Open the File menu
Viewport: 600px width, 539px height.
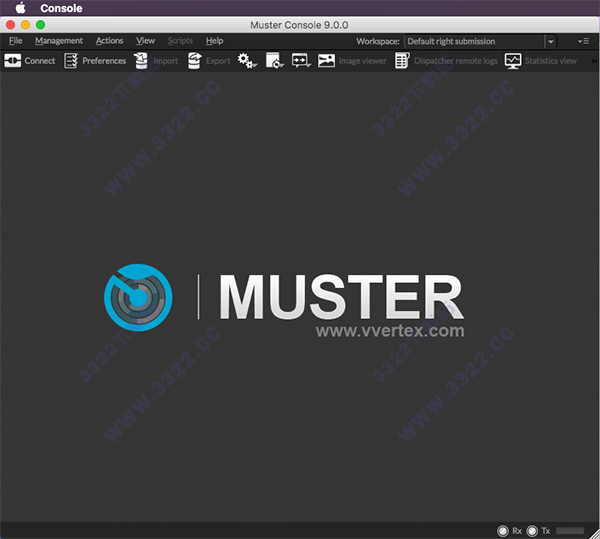point(16,41)
